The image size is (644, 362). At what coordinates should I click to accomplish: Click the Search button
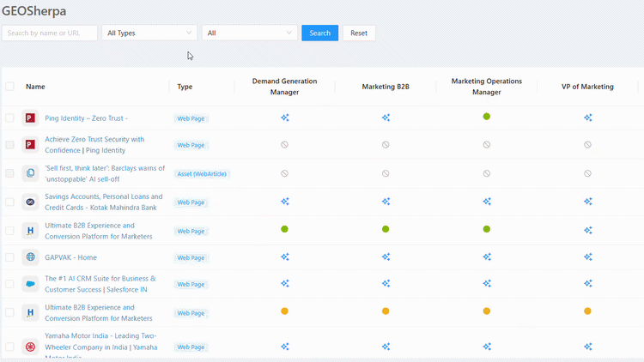320,33
